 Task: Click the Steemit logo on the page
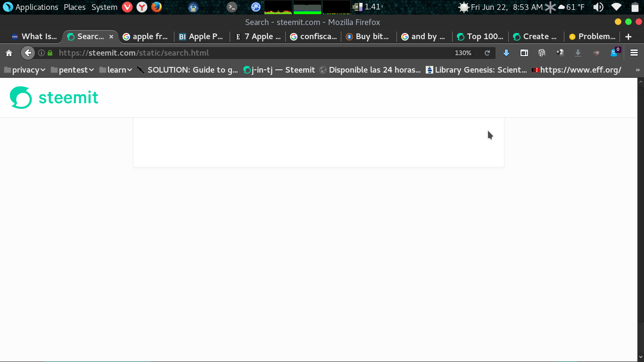click(54, 98)
